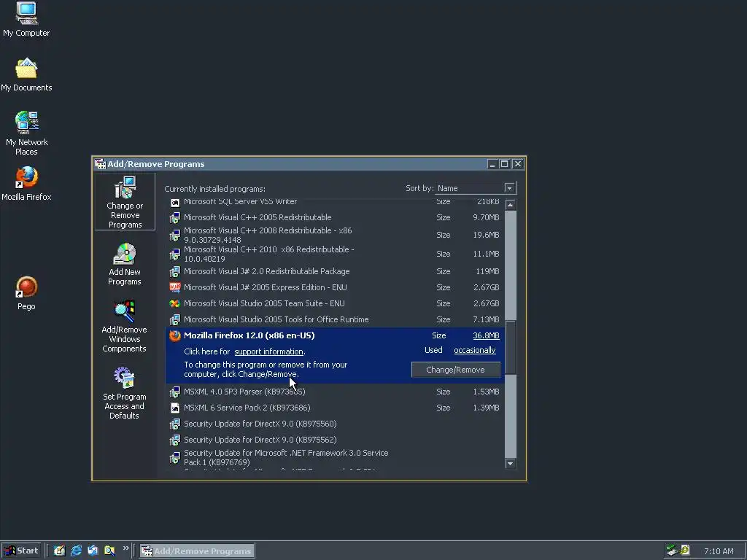Click first quick launch icon beside Start
The image size is (747, 560).
pos(59,551)
